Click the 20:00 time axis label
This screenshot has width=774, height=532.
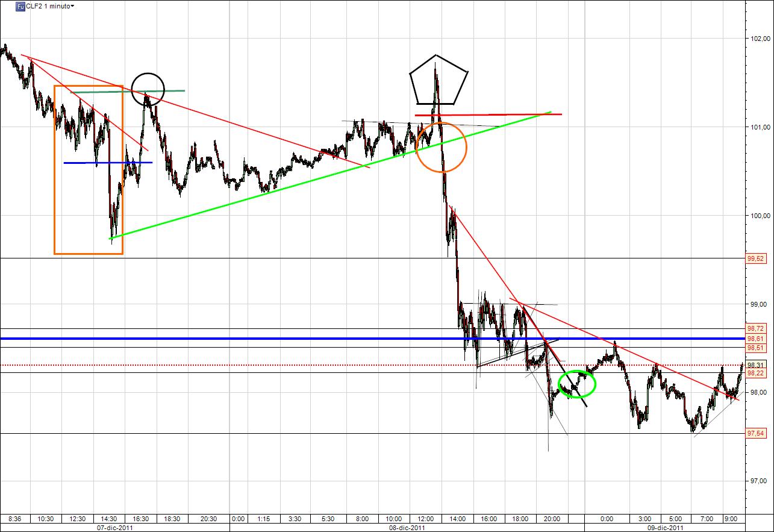552,518
